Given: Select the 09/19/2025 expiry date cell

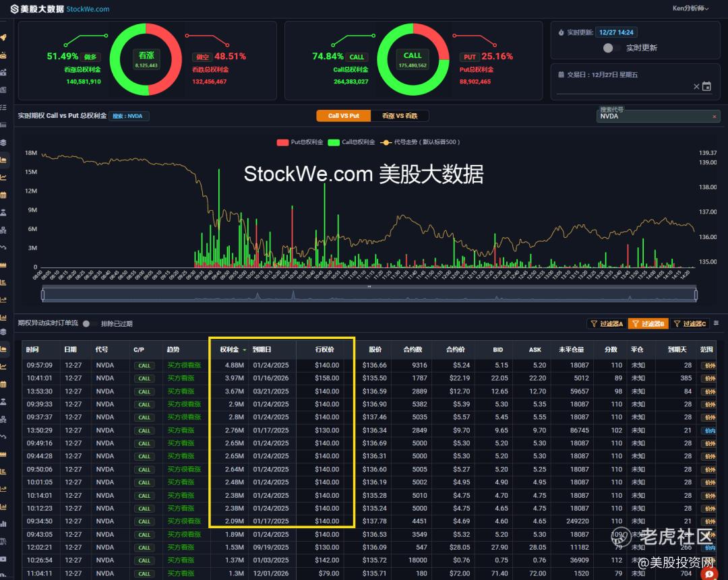Looking at the screenshot, I should click(271, 548).
